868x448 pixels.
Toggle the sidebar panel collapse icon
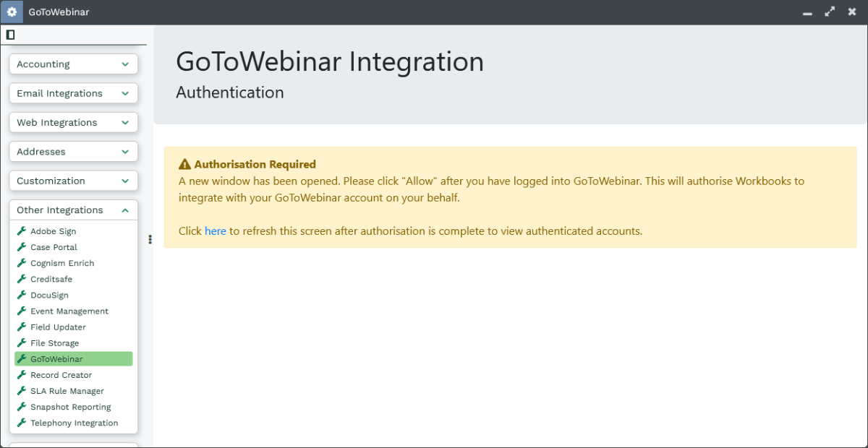pos(10,35)
